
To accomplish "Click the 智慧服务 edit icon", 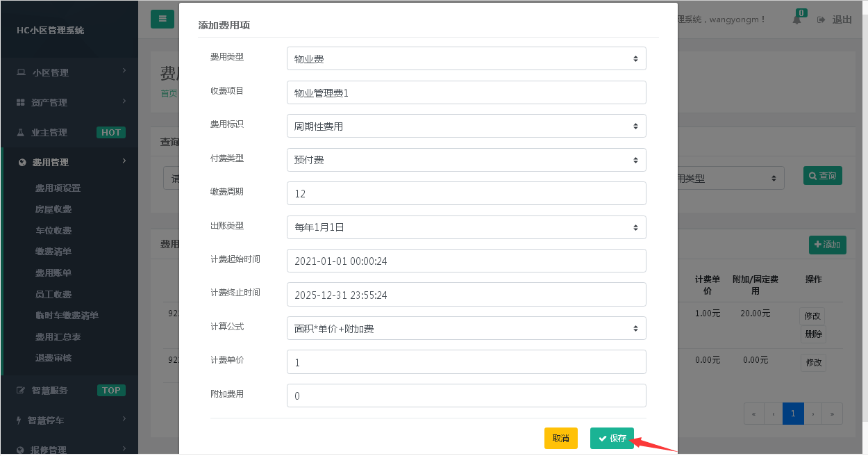I will tap(21, 390).
